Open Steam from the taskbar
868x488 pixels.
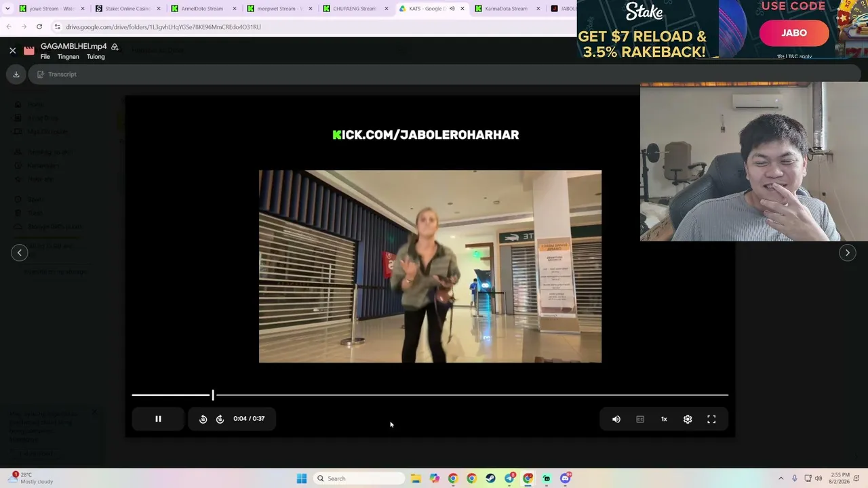coord(490,479)
